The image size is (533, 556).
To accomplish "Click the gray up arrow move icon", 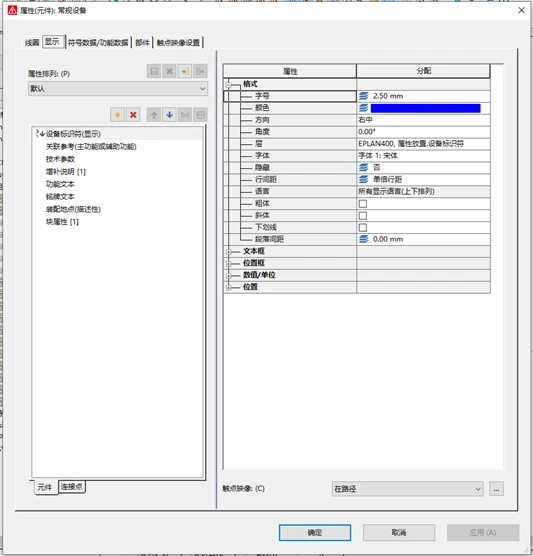I will click(154, 115).
